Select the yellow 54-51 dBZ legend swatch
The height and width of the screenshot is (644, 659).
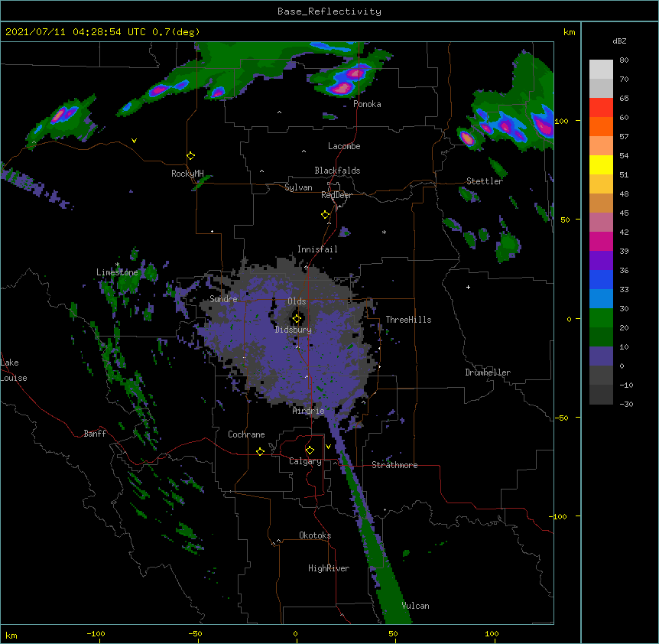click(601, 164)
